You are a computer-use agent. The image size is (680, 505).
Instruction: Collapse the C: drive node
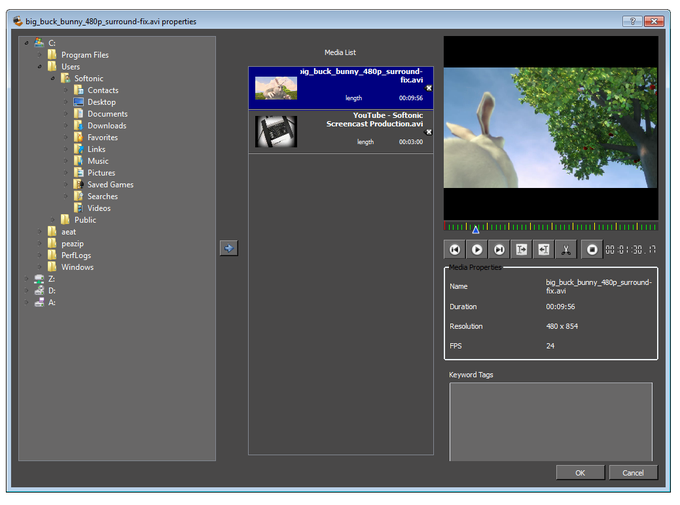tap(26, 43)
